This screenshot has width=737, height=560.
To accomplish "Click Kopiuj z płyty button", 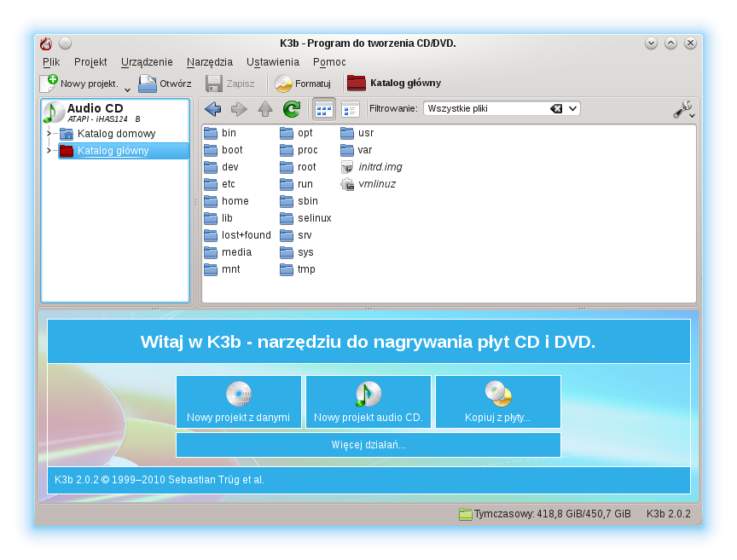I will click(498, 401).
